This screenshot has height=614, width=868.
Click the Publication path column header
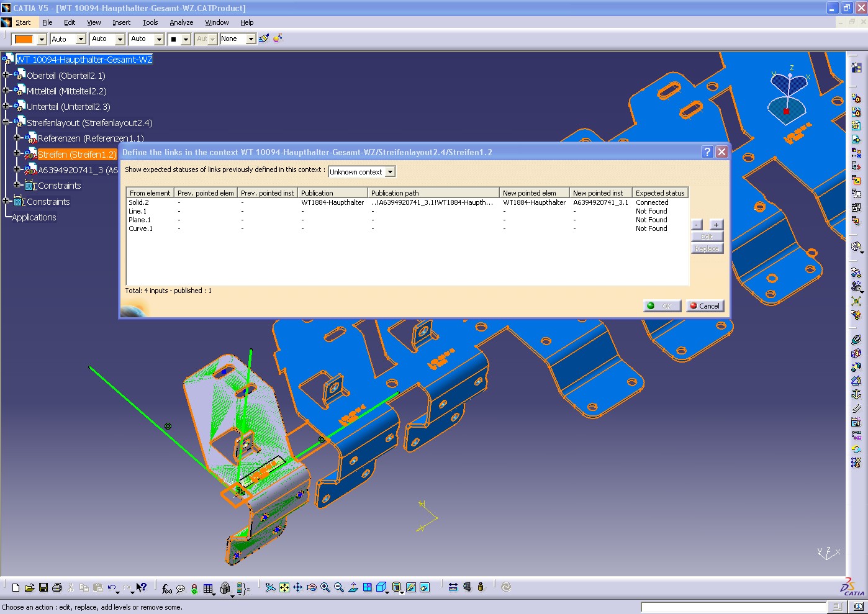(433, 193)
